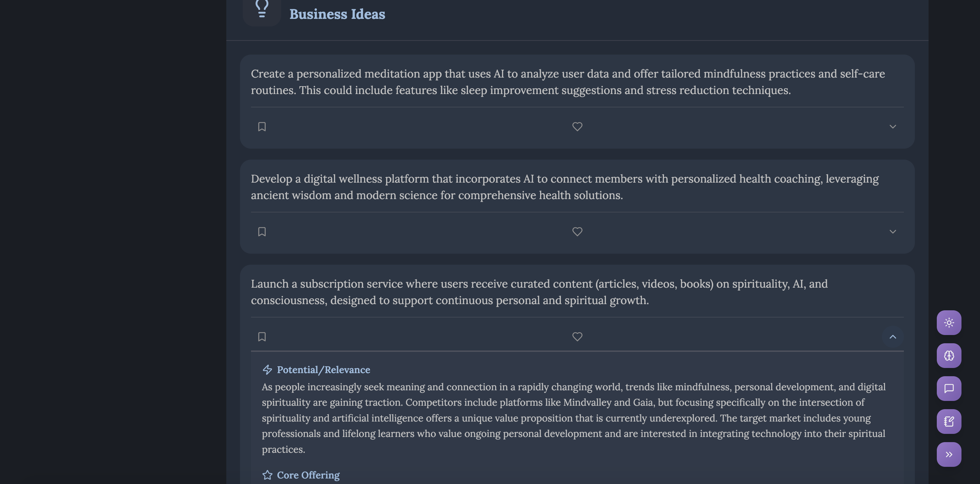This screenshot has width=980, height=484.
Task: Click the Core Offering star icon
Action: tap(267, 475)
